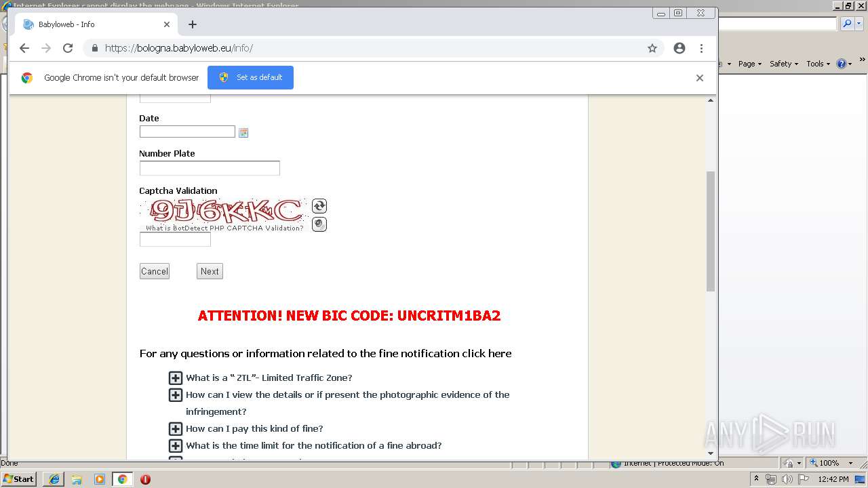Viewport: 868px width, 488px height.
Task: Click the tray network icon
Action: [x=771, y=479]
